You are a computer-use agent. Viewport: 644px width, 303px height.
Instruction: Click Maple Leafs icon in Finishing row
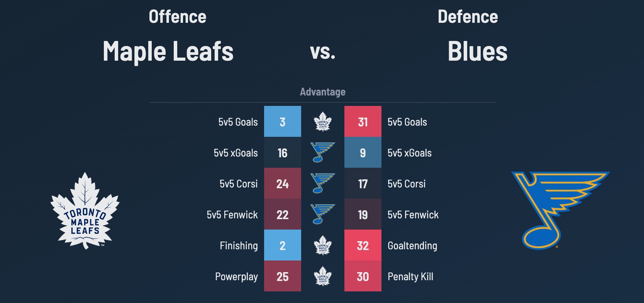(323, 245)
